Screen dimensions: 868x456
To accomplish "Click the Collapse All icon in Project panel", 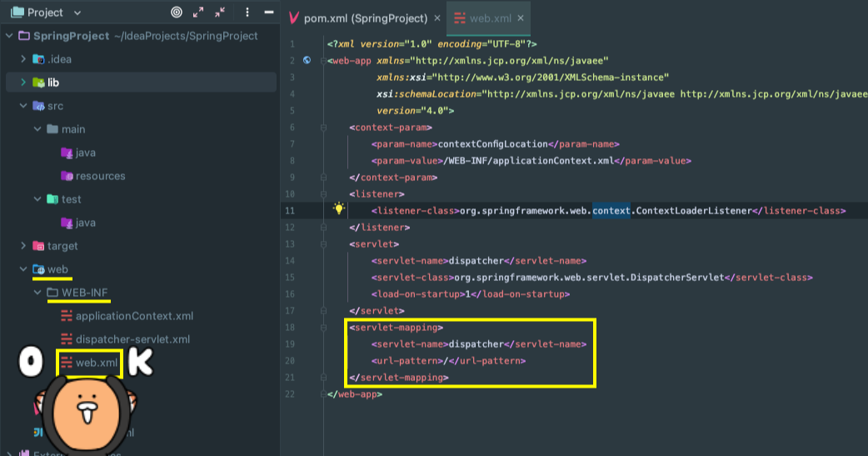I will 220,13.
